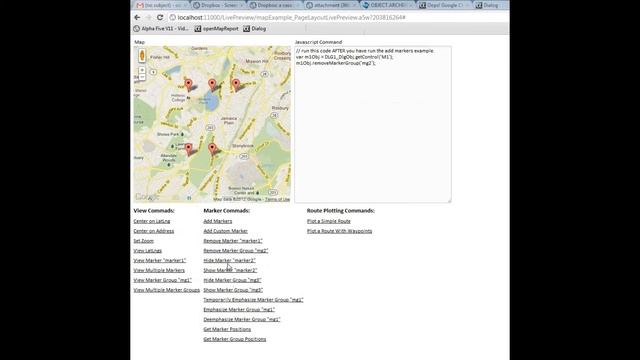Image resolution: width=640 pixels, height=360 pixels.
Task: Switch to the OBJECT ARCHI tab
Action: click(386, 5)
